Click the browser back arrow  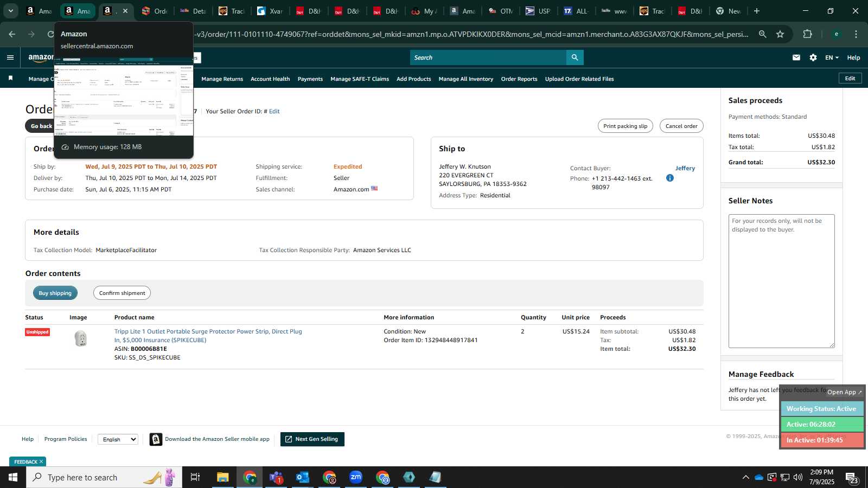(x=12, y=34)
